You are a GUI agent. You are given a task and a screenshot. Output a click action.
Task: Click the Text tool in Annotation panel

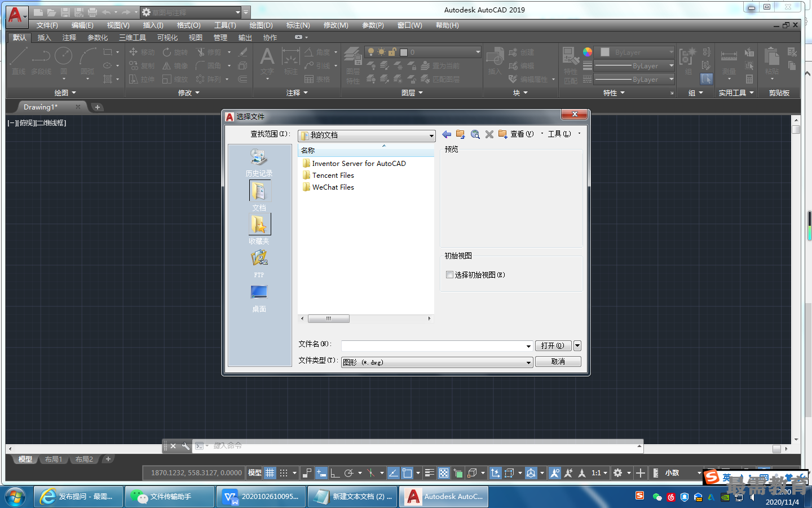pyautogui.click(x=267, y=61)
